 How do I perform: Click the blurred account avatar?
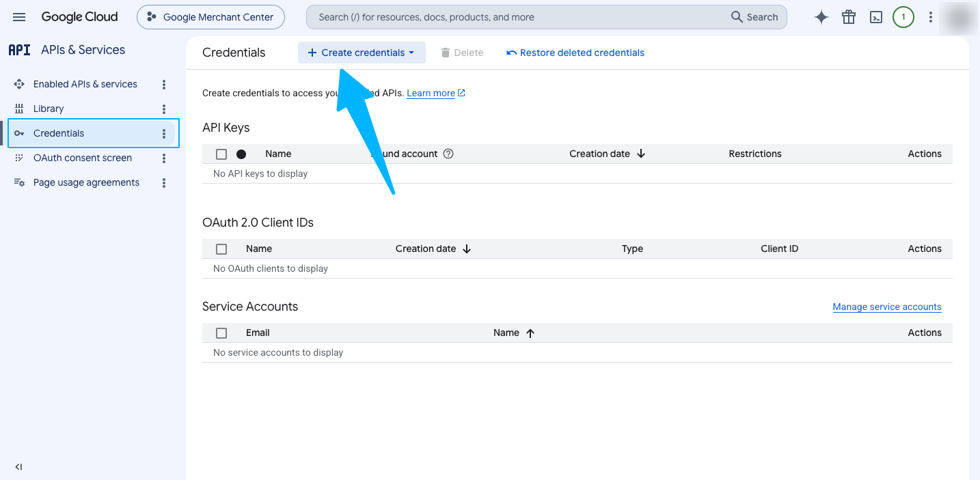pos(958,18)
